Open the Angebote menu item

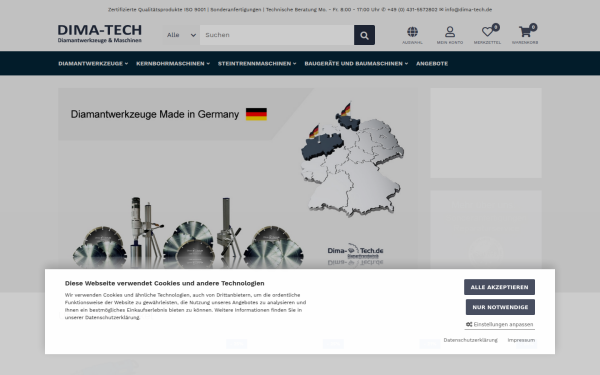(432, 64)
